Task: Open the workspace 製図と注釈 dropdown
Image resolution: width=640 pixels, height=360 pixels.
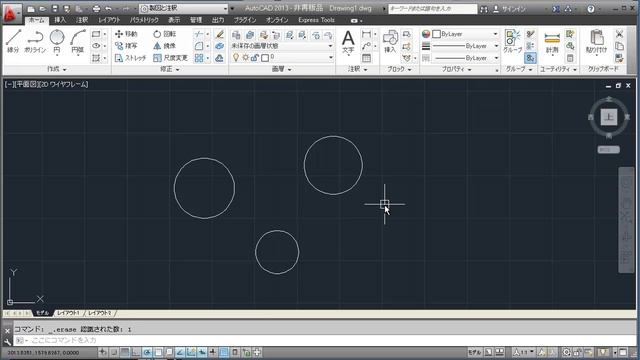Action: [x=184, y=8]
